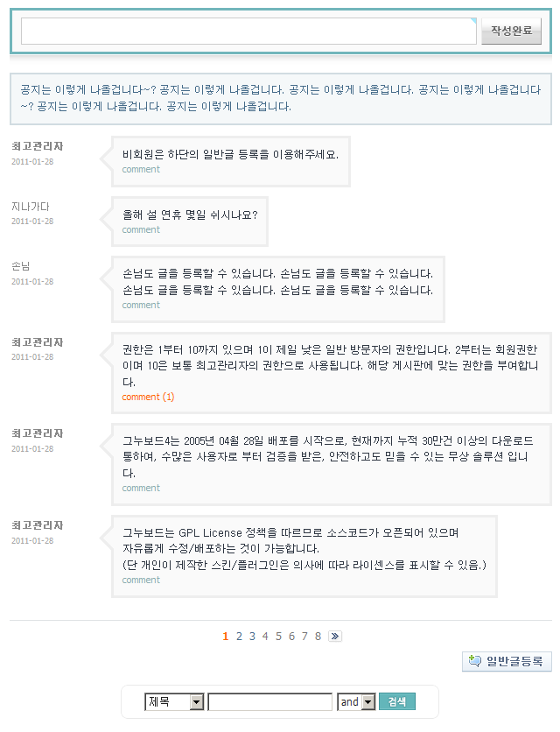Go to page 2
Image resolution: width=560 pixels, height=732 pixels.
(239, 637)
